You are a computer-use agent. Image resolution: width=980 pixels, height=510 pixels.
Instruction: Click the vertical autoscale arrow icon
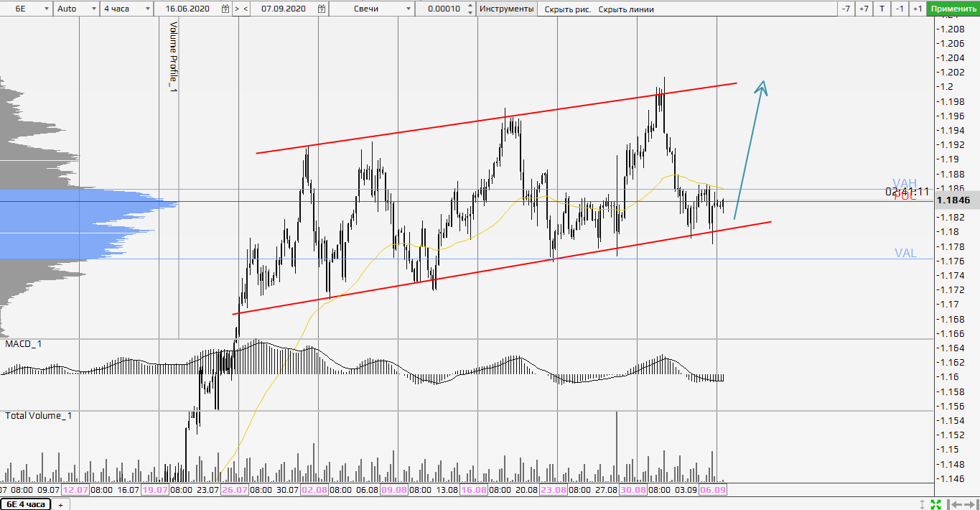923,504
